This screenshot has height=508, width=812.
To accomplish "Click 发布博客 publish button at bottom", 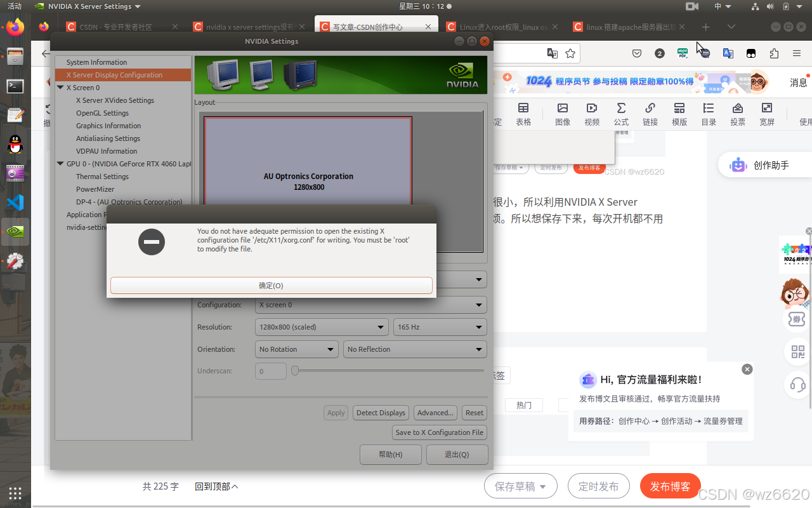I will 671,486.
